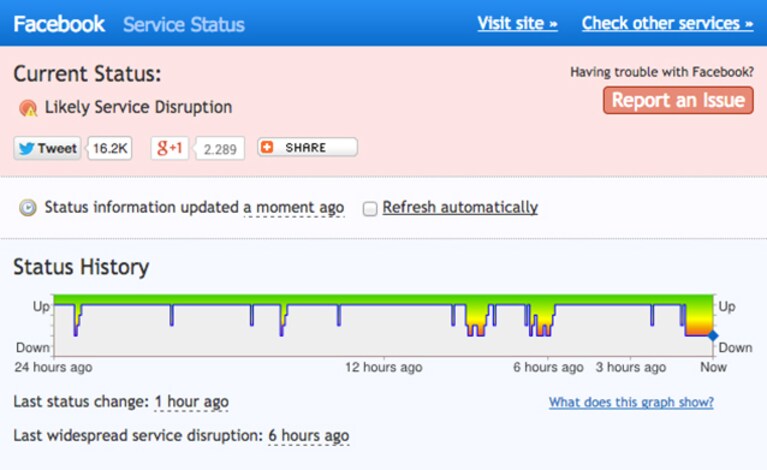This screenshot has height=470, width=767.
Task: Click the 'a moment ago' timestamp
Action: (293, 207)
